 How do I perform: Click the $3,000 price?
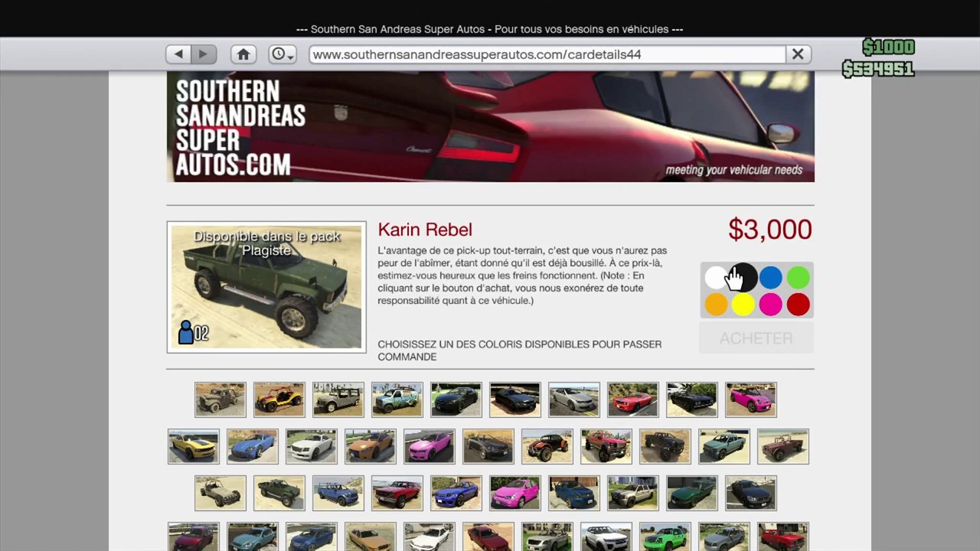[769, 230]
